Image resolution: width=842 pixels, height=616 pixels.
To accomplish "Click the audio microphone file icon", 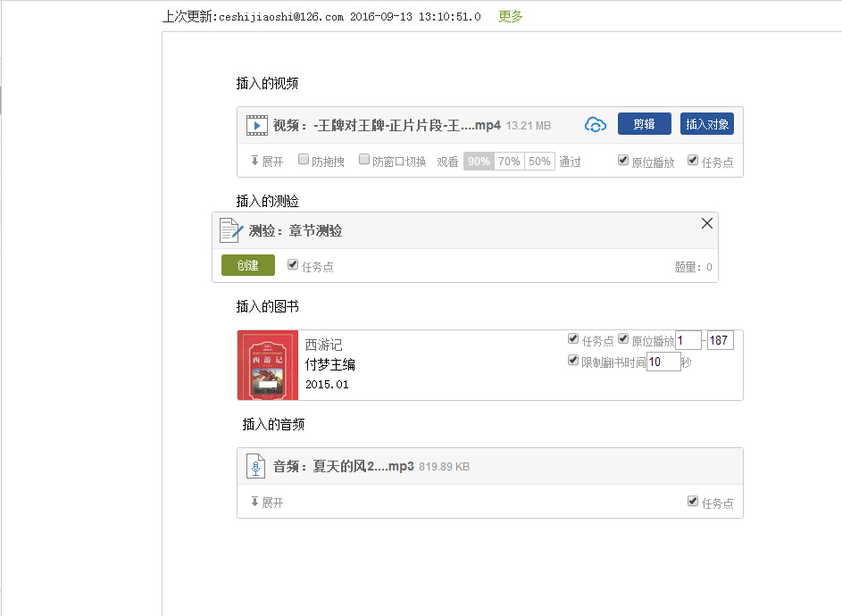I will 255,466.
